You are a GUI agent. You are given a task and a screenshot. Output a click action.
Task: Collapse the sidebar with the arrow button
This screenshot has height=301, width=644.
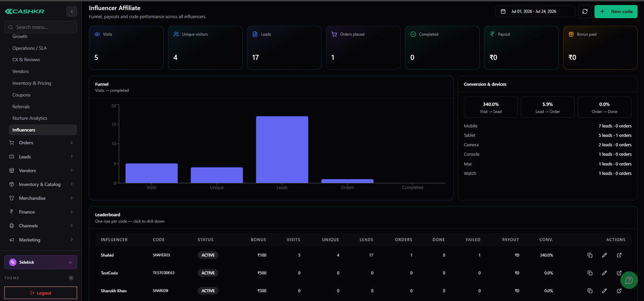[72, 11]
